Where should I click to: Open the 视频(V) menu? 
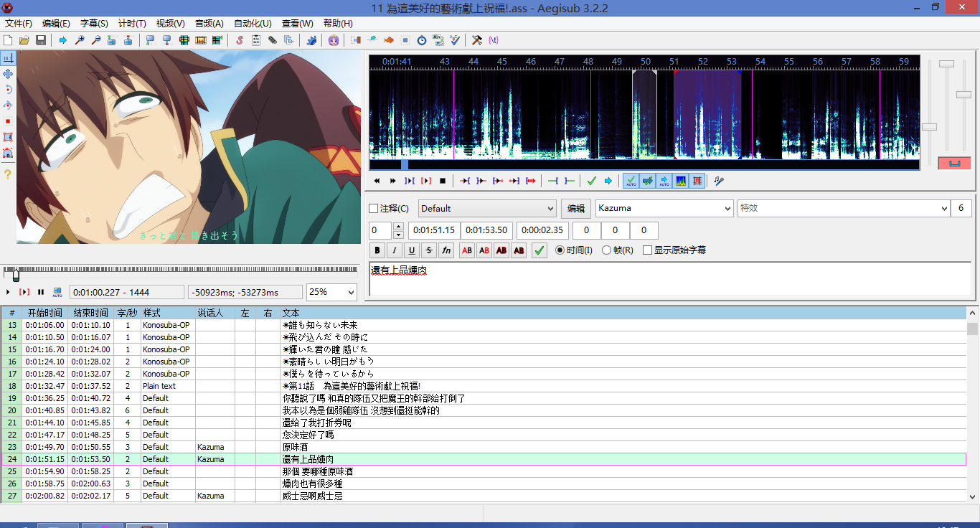(x=170, y=24)
